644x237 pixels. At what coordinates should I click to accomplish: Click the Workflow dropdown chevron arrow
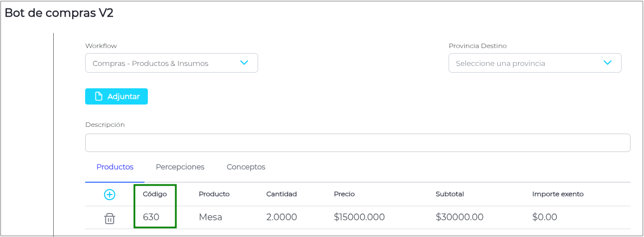[x=244, y=63]
